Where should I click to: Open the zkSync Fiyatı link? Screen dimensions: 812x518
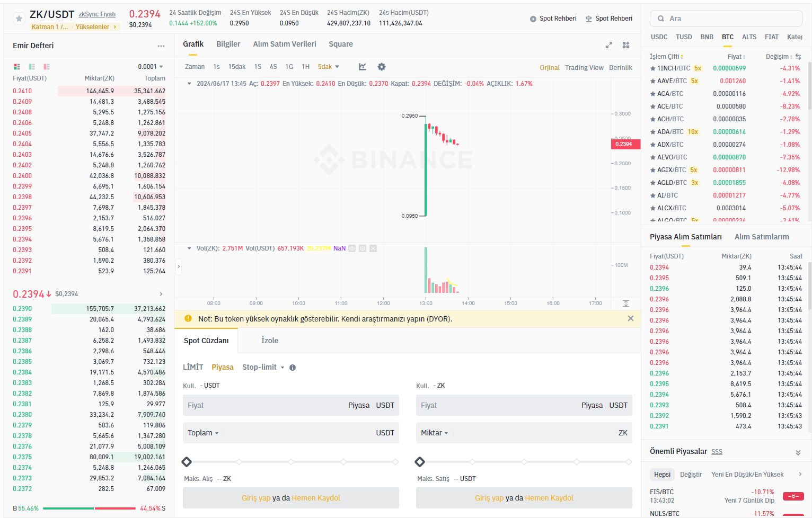click(x=97, y=14)
